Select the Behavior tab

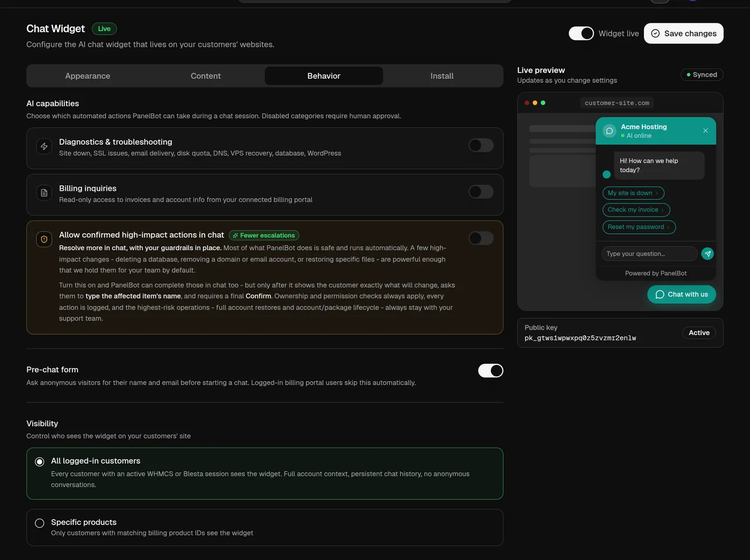click(324, 76)
